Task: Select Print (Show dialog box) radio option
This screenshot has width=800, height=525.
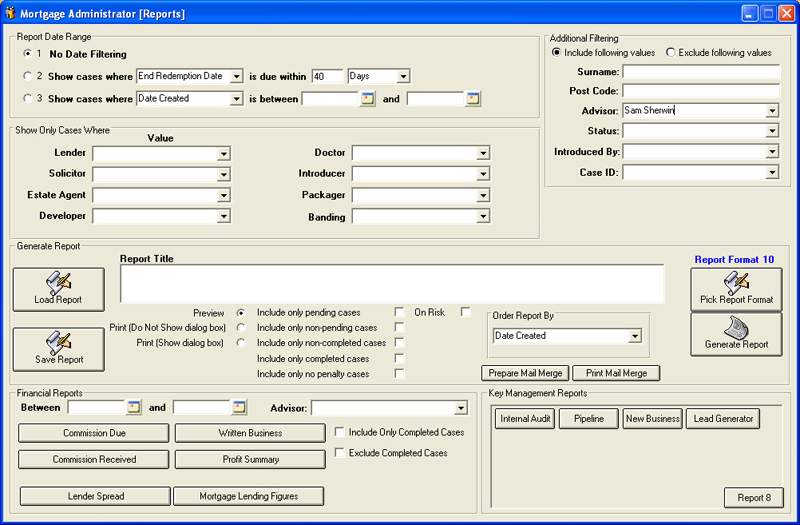Action: (x=241, y=343)
